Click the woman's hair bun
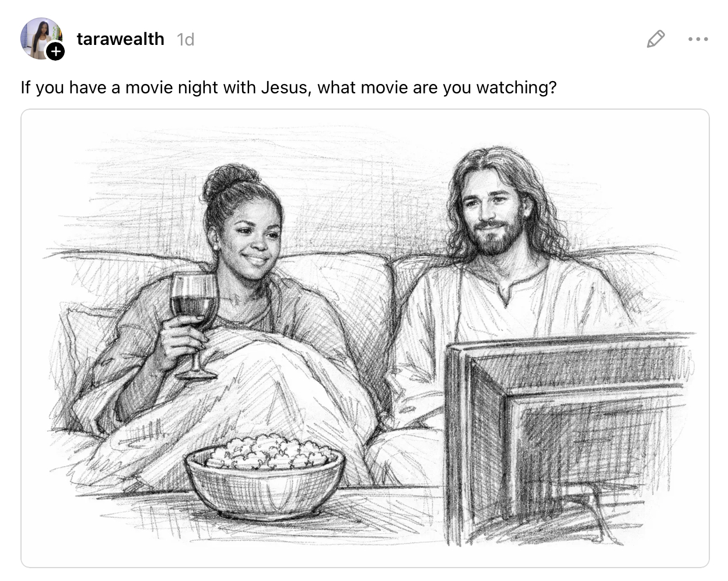Viewport: 728px width, 581px height. click(230, 180)
